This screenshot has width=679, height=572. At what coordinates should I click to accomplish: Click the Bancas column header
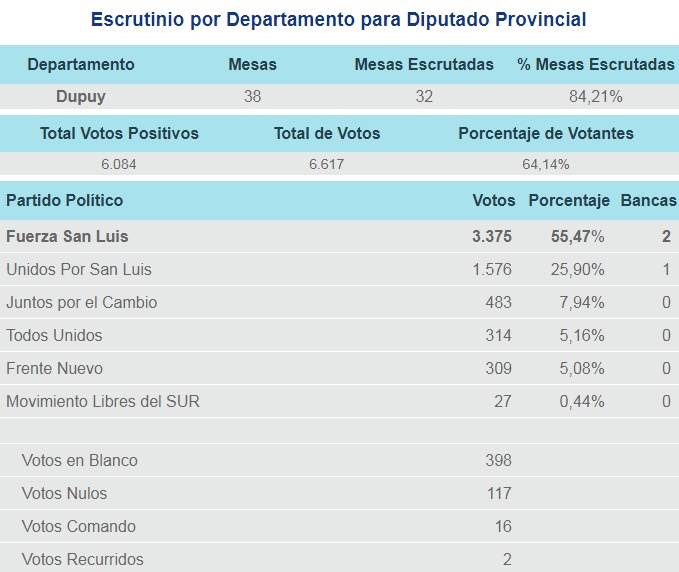coord(648,200)
